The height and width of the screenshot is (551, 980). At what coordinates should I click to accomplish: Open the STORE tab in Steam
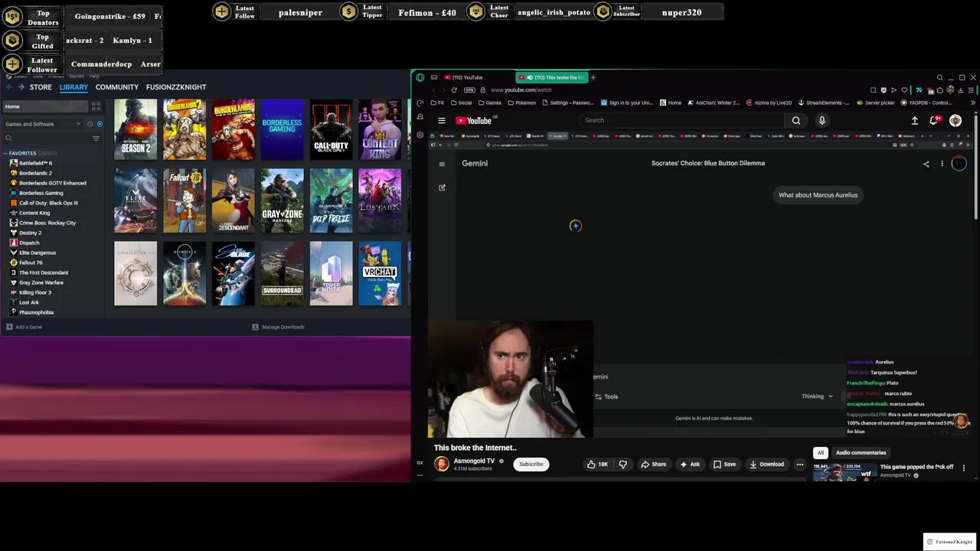pyautogui.click(x=41, y=87)
